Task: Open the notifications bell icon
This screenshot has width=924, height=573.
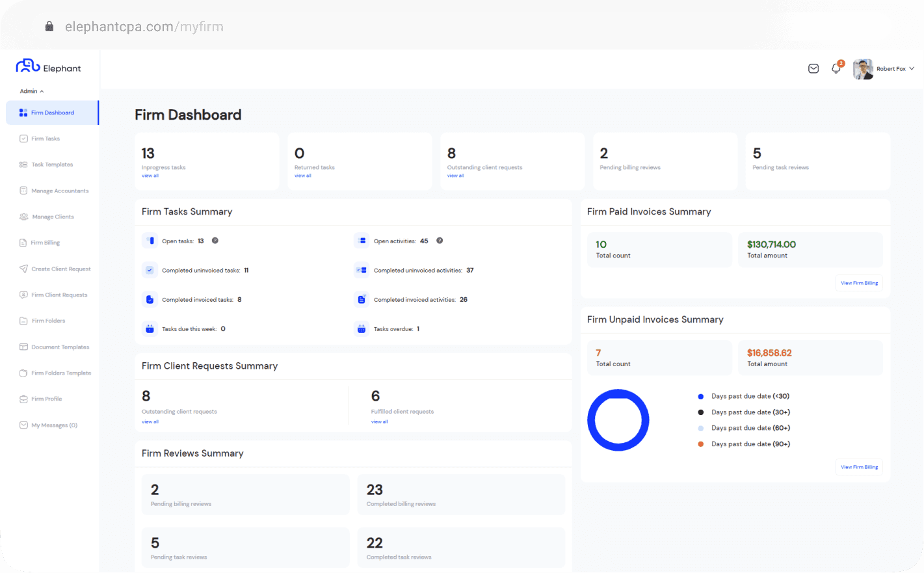Action: click(836, 68)
